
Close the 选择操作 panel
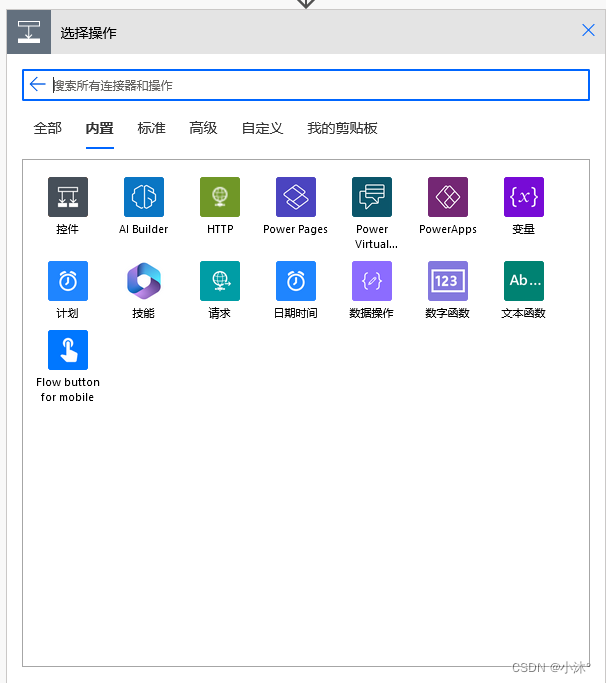[588, 30]
